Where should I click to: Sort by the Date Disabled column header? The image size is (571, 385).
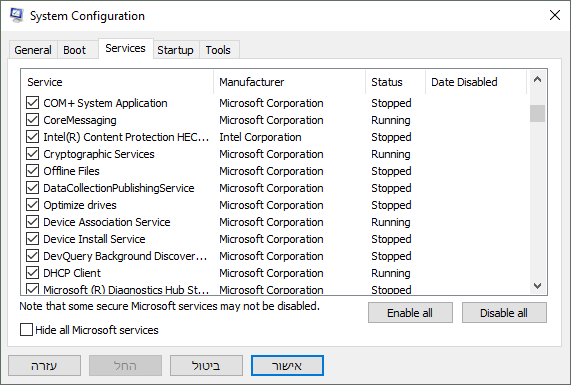tap(476, 82)
